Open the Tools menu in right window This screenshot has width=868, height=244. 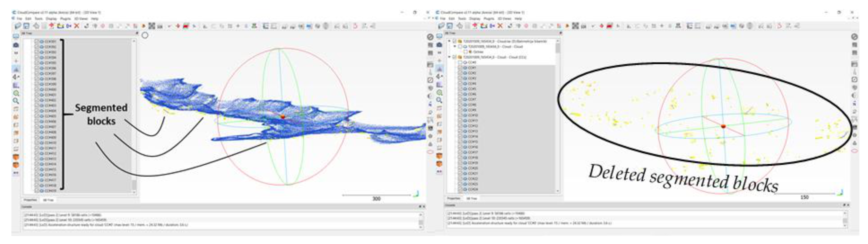pyautogui.click(x=462, y=19)
